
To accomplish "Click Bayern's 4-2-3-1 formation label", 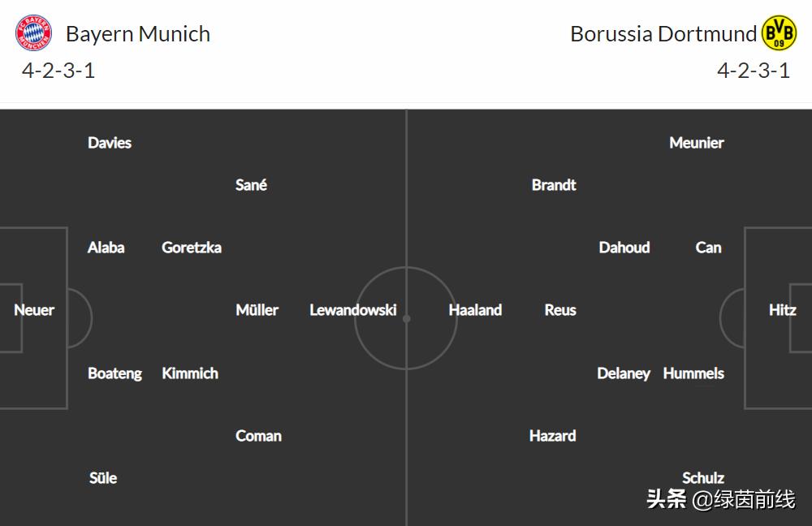I will [58, 71].
